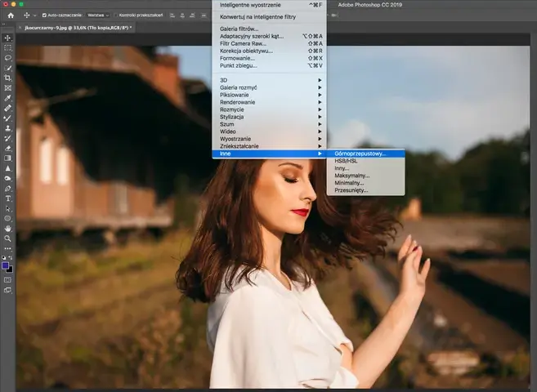The width and height of the screenshot is (537, 392).
Task: Expand the Szum submenu
Action: click(x=269, y=124)
